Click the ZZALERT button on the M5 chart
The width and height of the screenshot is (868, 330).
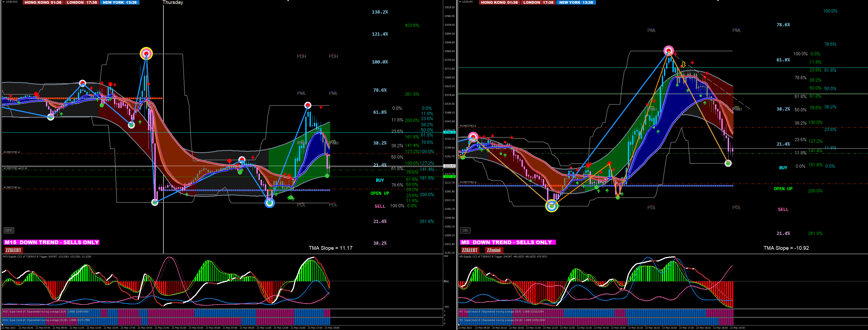coord(470,250)
